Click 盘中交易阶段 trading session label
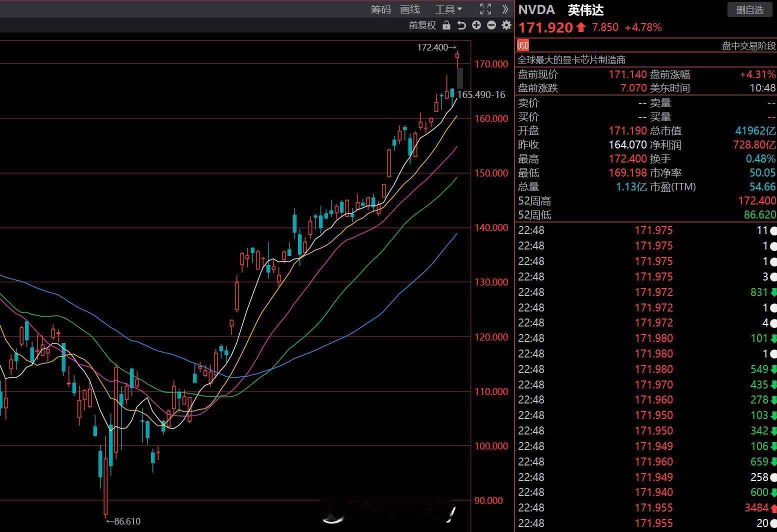The height and width of the screenshot is (532, 777). [x=748, y=46]
